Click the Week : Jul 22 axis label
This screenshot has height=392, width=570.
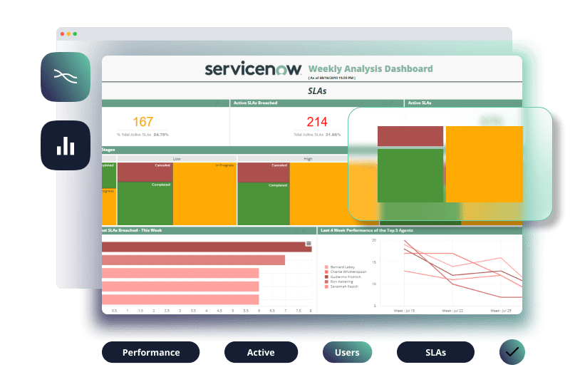452,311
